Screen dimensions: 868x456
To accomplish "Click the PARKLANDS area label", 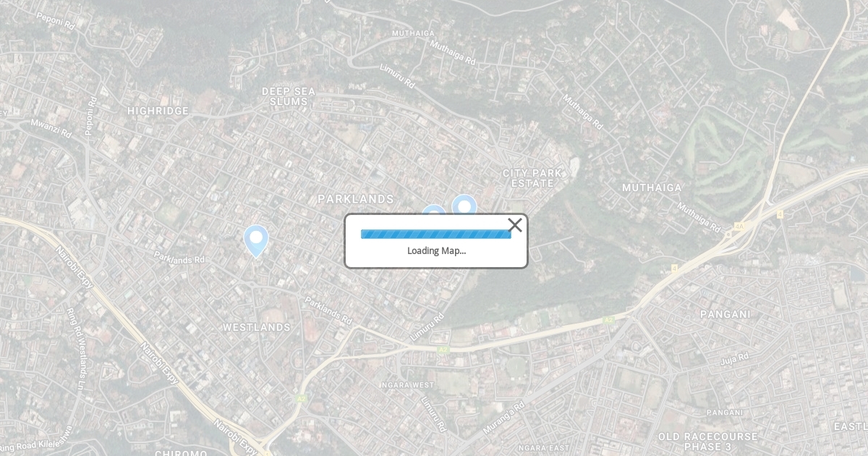I will [356, 199].
